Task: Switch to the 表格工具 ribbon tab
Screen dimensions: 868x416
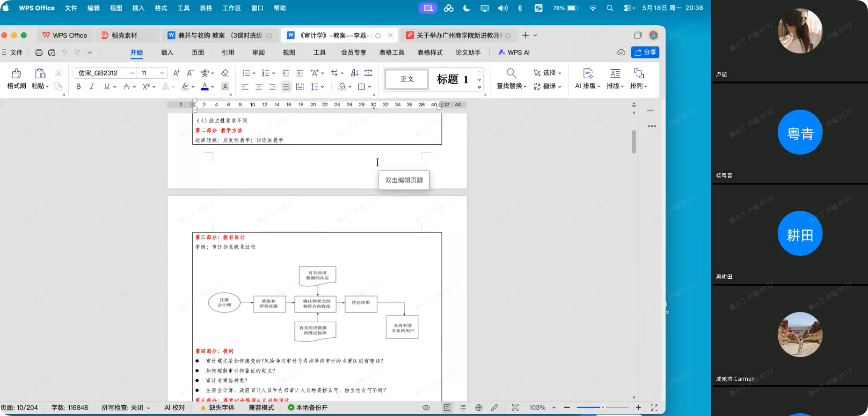Action: [x=392, y=52]
